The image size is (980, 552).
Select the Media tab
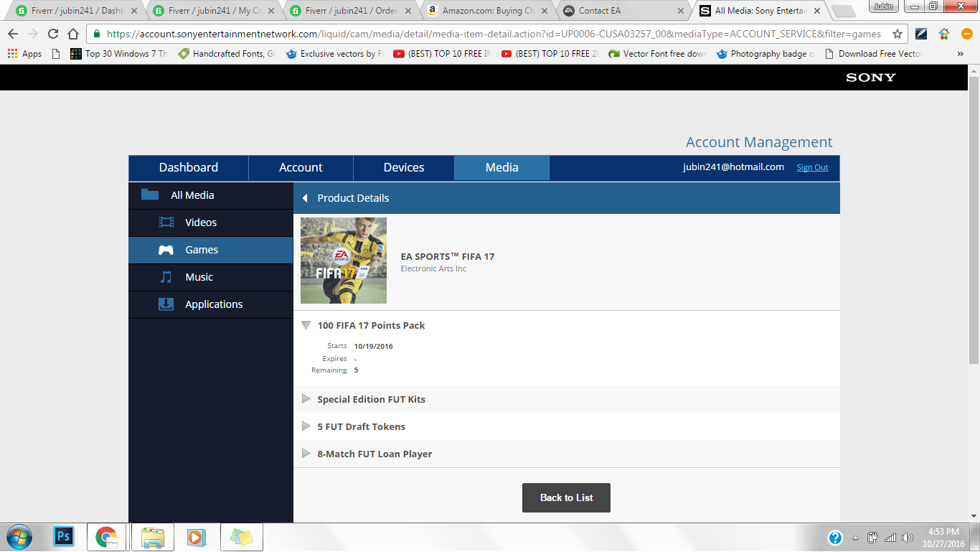[x=501, y=167]
